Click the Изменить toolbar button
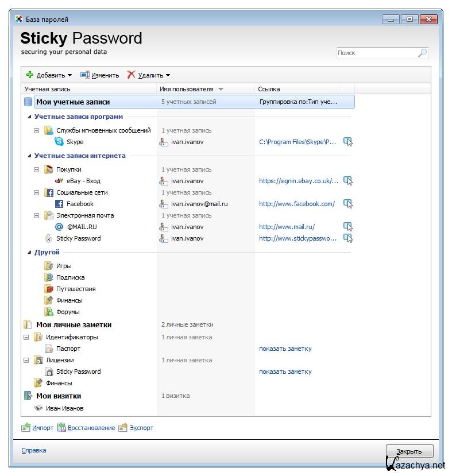Screen dimensions: 452x476 [x=100, y=75]
